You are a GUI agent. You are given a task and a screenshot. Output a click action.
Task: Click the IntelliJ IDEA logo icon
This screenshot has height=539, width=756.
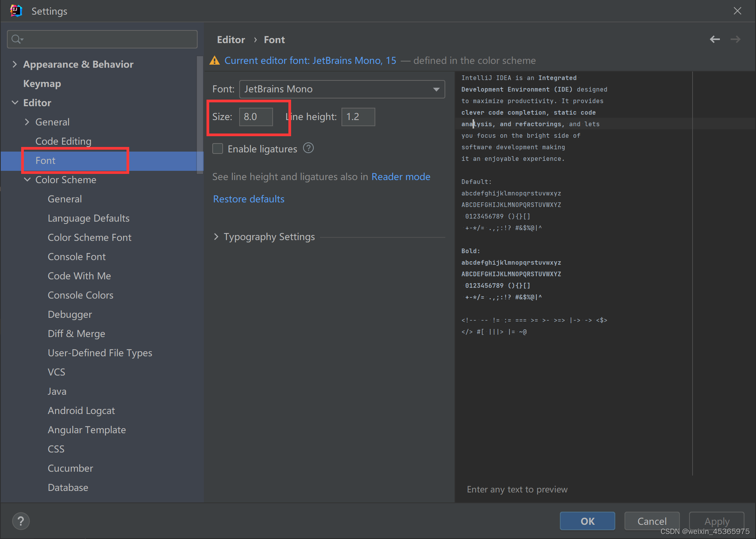[x=16, y=11]
